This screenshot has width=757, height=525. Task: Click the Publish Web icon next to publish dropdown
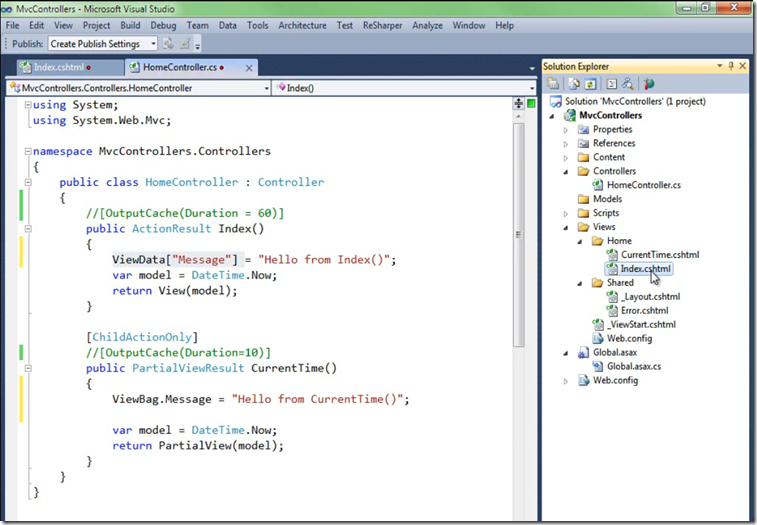click(168, 44)
